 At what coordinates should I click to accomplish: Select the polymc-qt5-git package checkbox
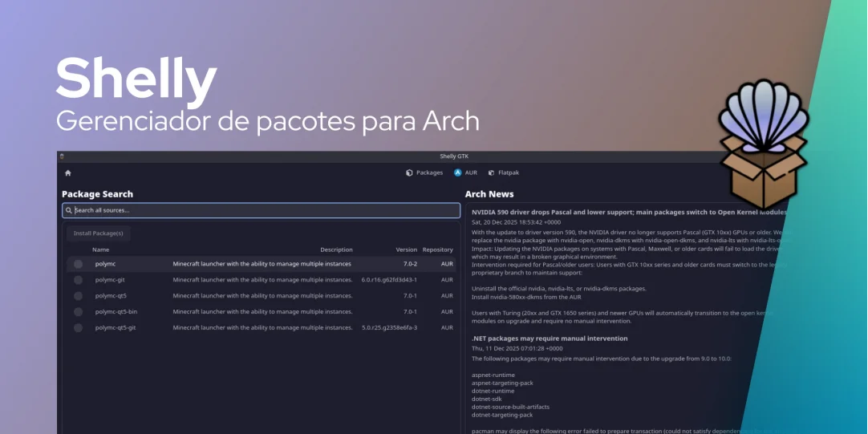click(x=78, y=328)
